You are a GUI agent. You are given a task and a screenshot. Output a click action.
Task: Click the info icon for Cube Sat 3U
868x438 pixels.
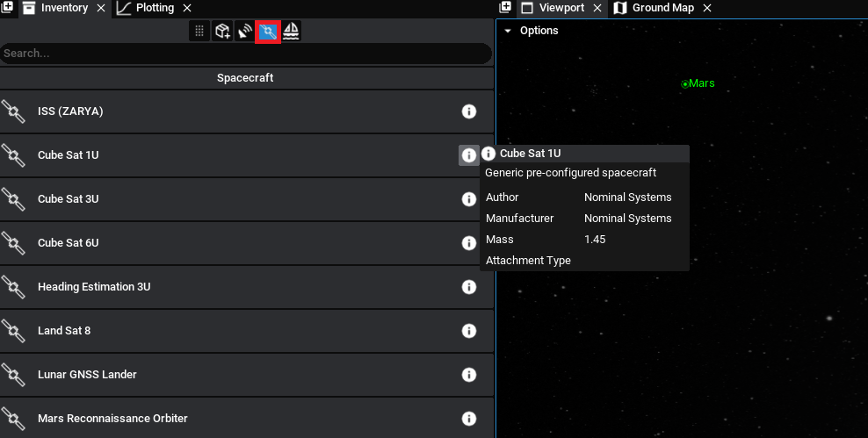click(469, 199)
